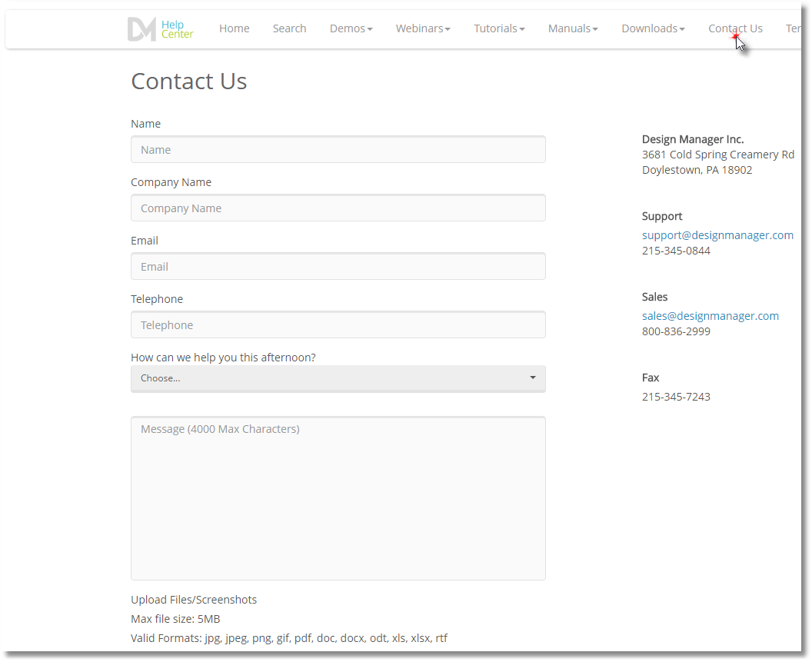The height and width of the screenshot is (662, 812).
Task: Open the Manuals dropdown menu
Action: pos(573,28)
